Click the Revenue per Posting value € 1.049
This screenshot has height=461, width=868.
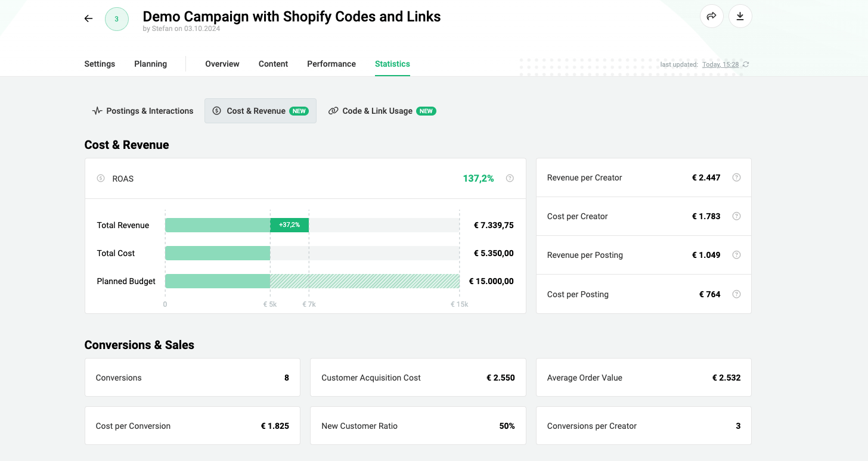pos(706,255)
